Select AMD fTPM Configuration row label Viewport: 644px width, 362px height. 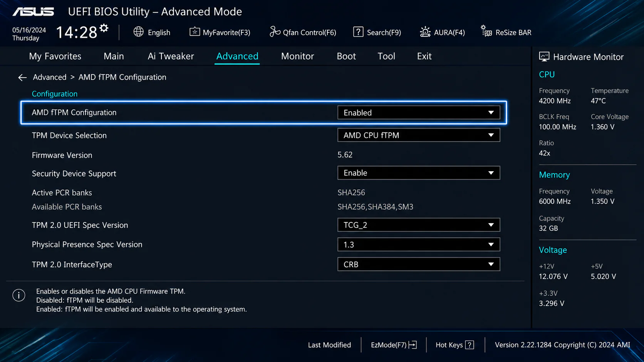74,113
